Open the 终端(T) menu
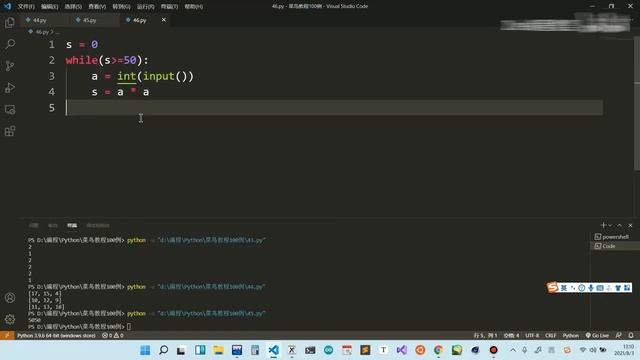 [x=169, y=7]
